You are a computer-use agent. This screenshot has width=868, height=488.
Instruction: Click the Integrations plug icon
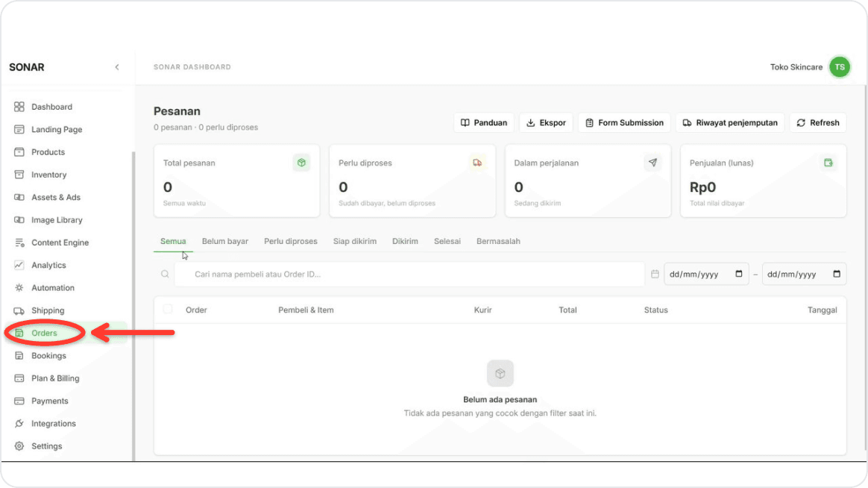coord(19,423)
